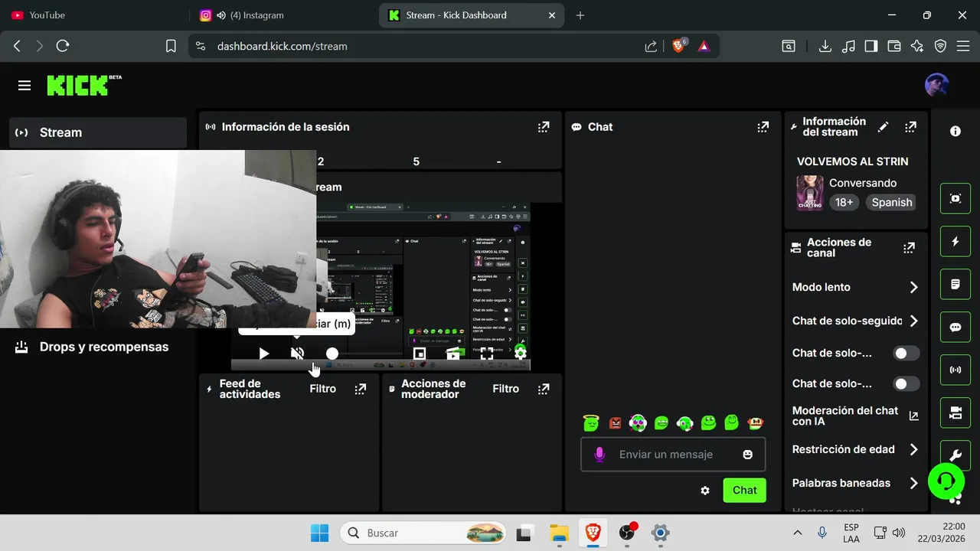
Task: Switch to the Instagram browser tab
Action: [x=282, y=15]
